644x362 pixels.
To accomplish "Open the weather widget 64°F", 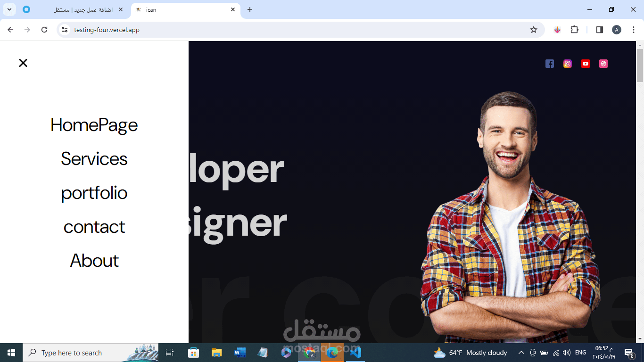I will (x=471, y=353).
